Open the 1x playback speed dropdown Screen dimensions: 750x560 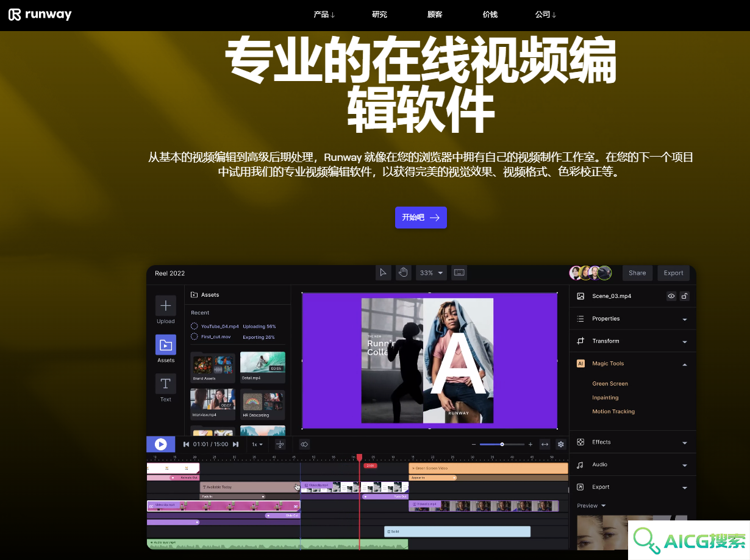pyautogui.click(x=257, y=444)
